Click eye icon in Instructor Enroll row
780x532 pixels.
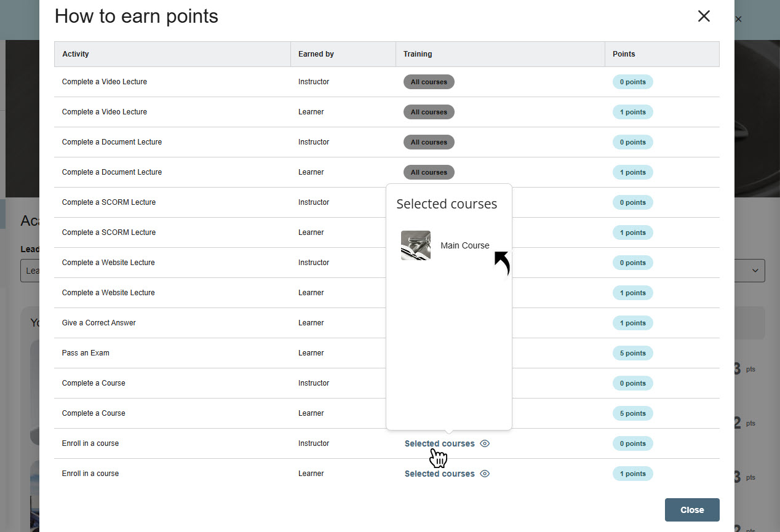(x=485, y=443)
